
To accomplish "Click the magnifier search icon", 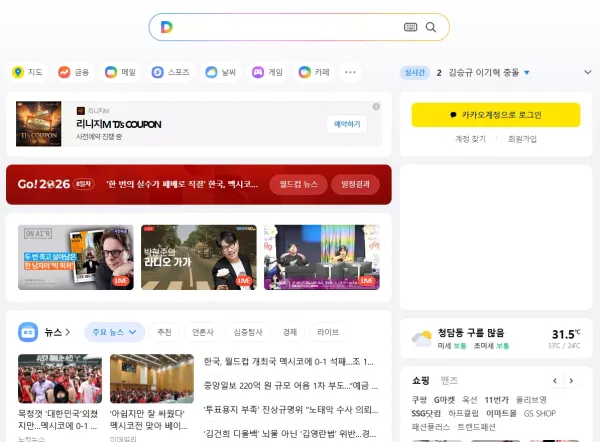I will click(431, 27).
